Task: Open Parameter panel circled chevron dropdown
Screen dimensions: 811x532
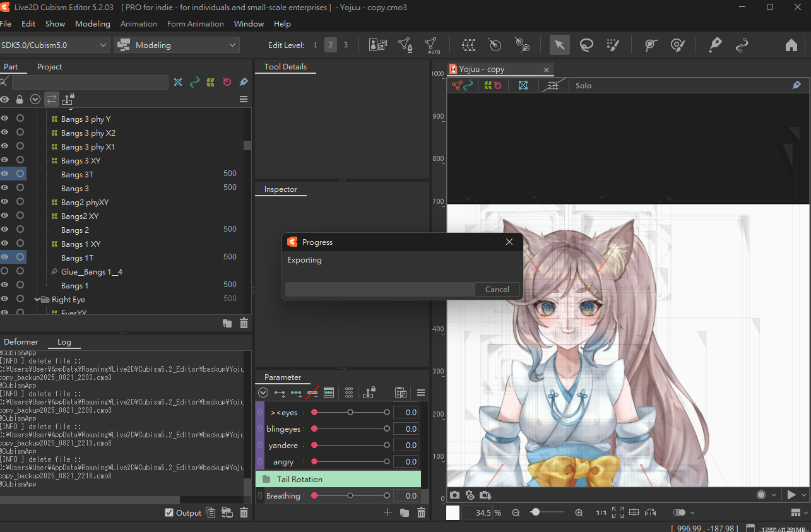Action: pos(263,393)
